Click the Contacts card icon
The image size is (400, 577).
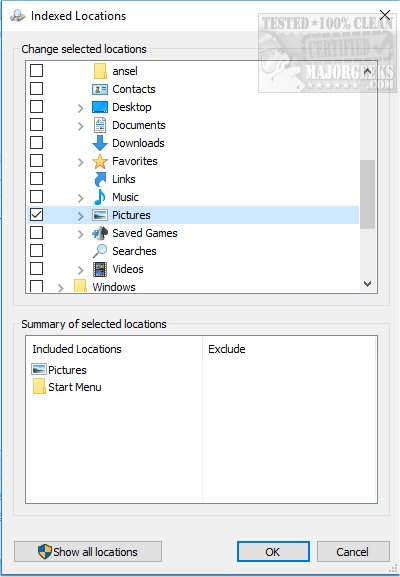(100, 89)
